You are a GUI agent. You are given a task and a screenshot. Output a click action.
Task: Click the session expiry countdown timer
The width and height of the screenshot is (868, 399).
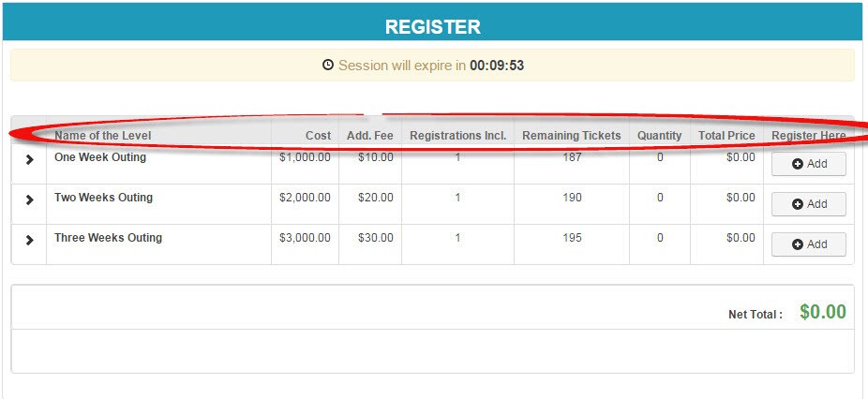tap(497, 66)
